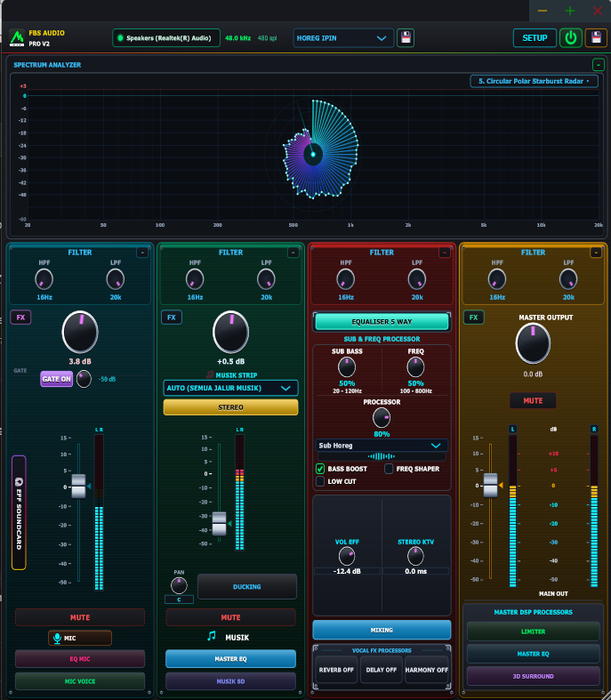Collapse the musik channel FILTER section

pos(293,253)
